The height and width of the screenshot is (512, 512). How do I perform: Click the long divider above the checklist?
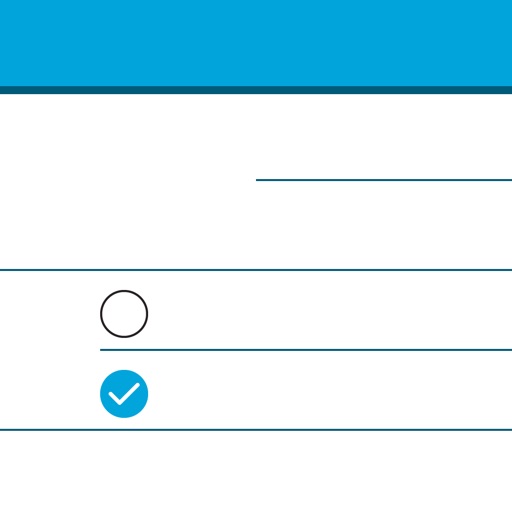pos(256,270)
